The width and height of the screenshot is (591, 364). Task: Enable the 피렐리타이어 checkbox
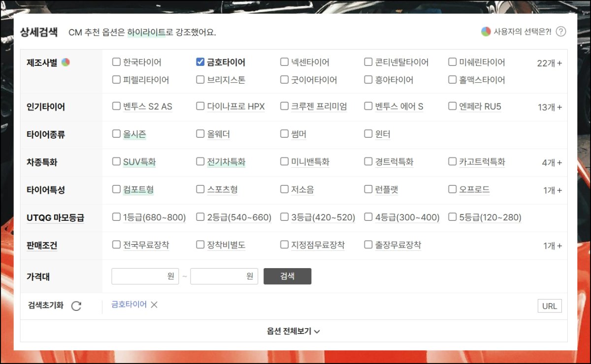pyautogui.click(x=116, y=79)
